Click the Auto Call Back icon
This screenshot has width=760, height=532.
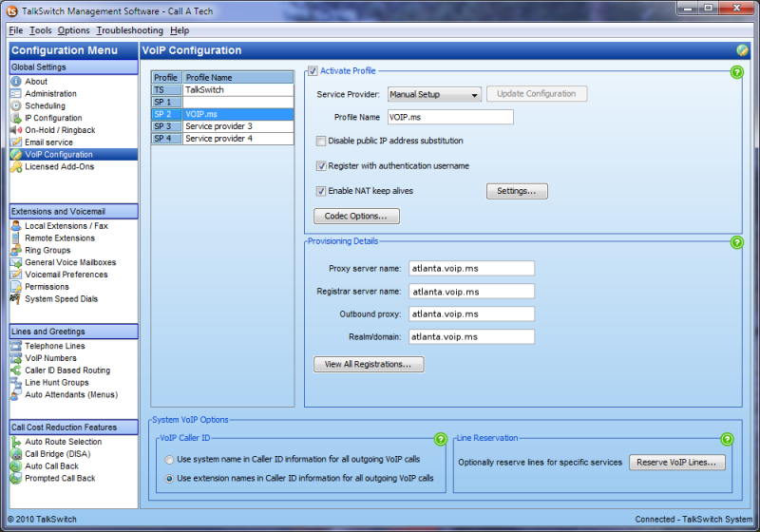[16, 466]
